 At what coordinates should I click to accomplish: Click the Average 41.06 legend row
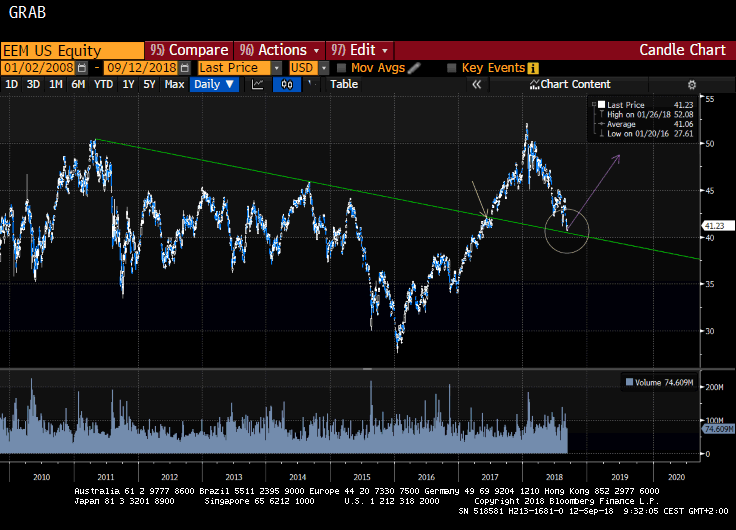click(644, 124)
